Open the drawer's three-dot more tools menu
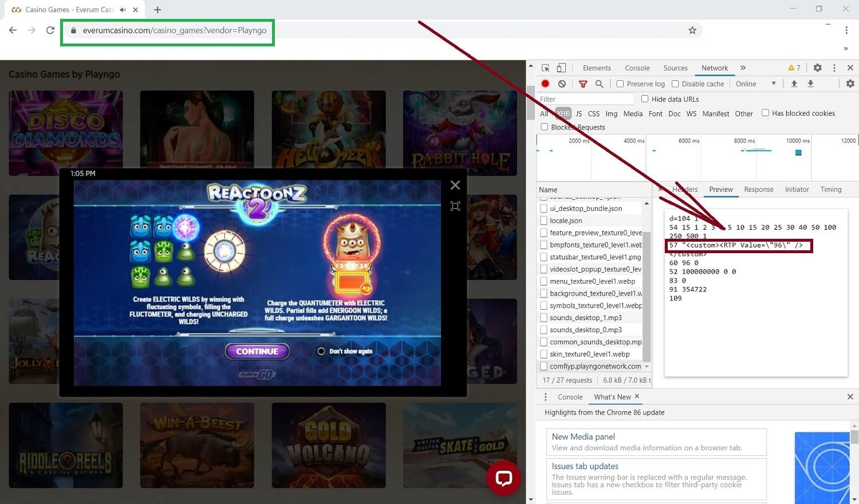This screenshot has height=504, width=859. click(546, 397)
